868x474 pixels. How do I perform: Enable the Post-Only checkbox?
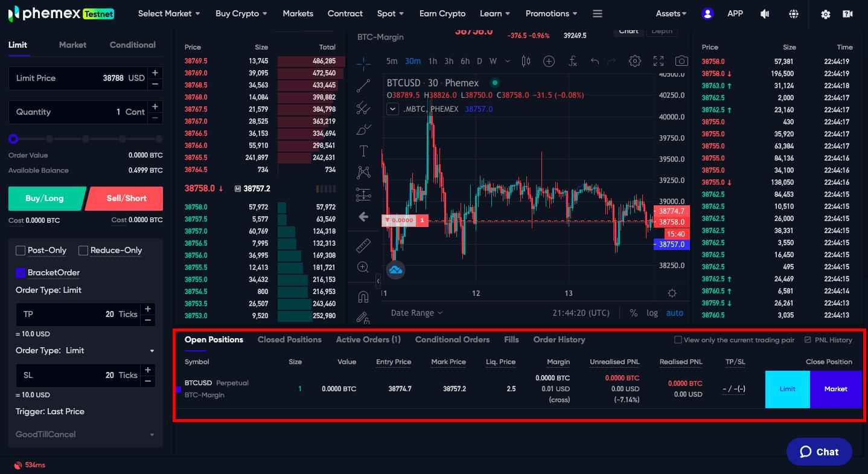21,251
